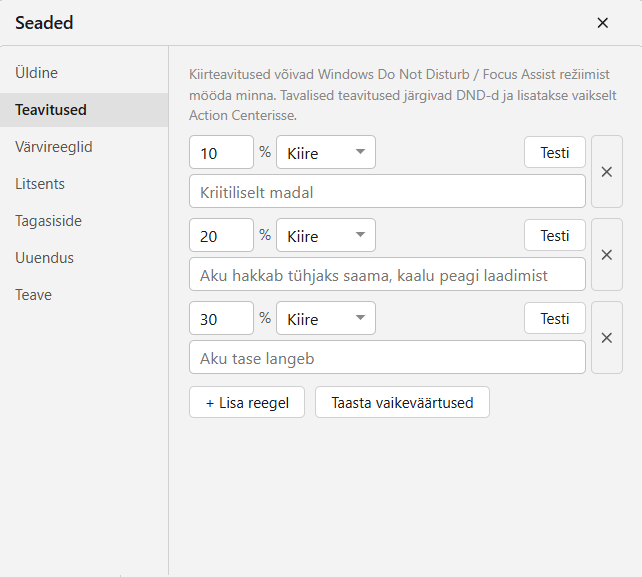Screen dimensions: 642x577
Task: Delete the 30% Aku tase langeb rule
Action: click(x=607, y=338)
